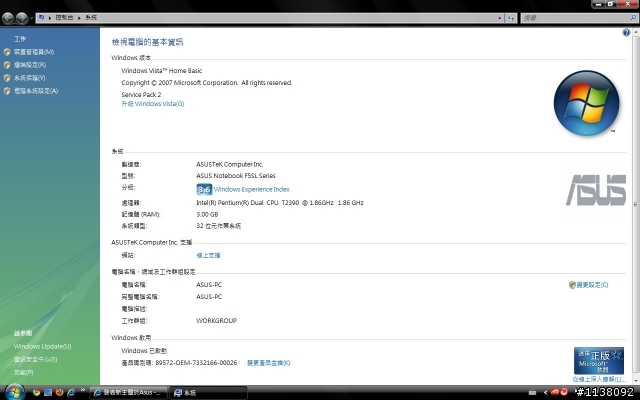Click the '32 位元作業系統' system type value
Image resolution: width=640 pixels, height=400 pixels.
219,226
